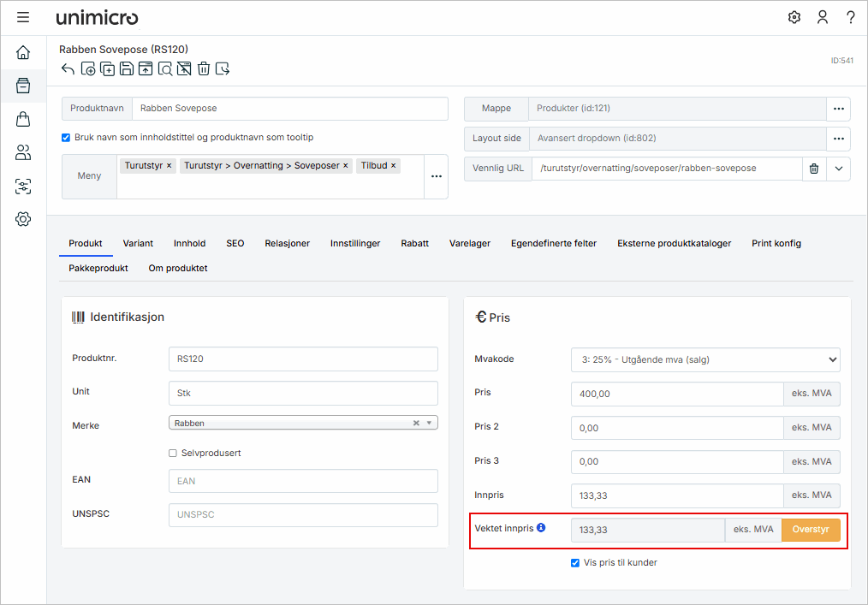Toggle 'Bruk navn som innholdstittel' checkbox
The image size is (868, 605).
(x=66, y=137)
